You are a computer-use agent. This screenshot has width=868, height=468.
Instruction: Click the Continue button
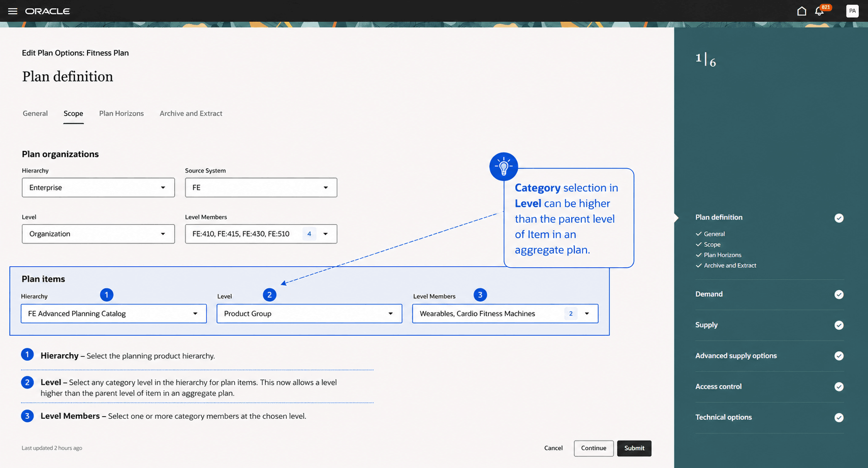point(594,448)
